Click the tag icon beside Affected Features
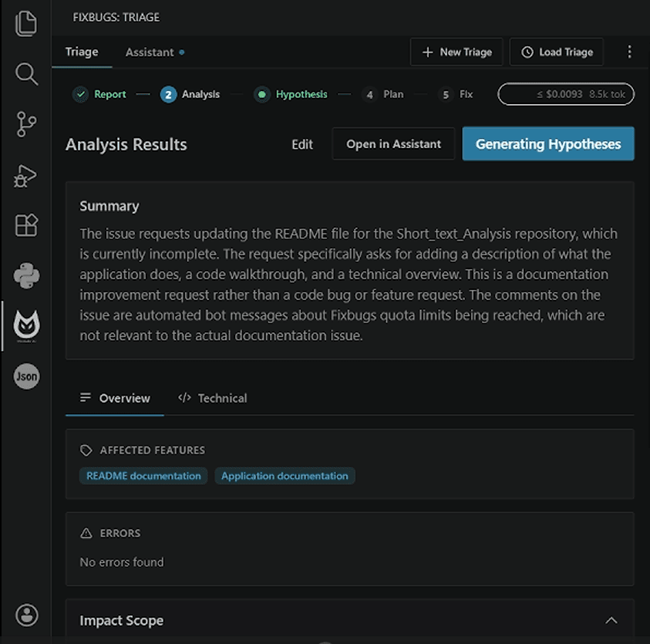The width and height of the screenshot is (650, 644). [86, 450]
